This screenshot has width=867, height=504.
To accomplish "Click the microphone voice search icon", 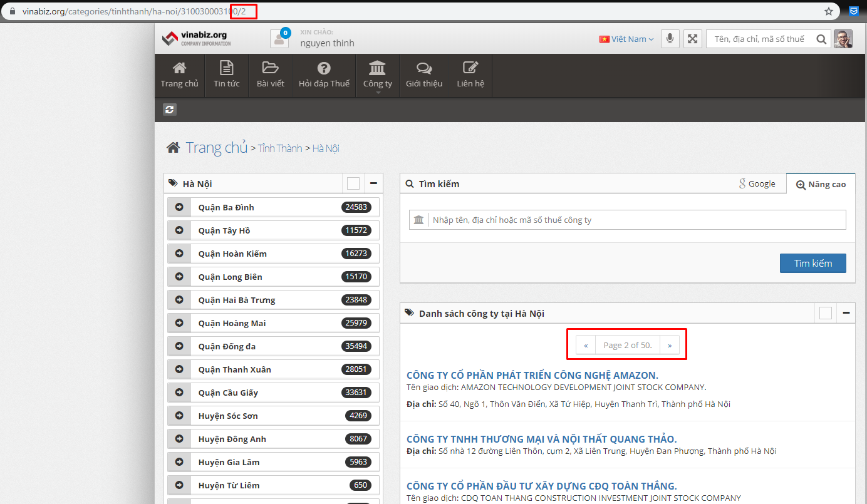I will click(670, 39).
